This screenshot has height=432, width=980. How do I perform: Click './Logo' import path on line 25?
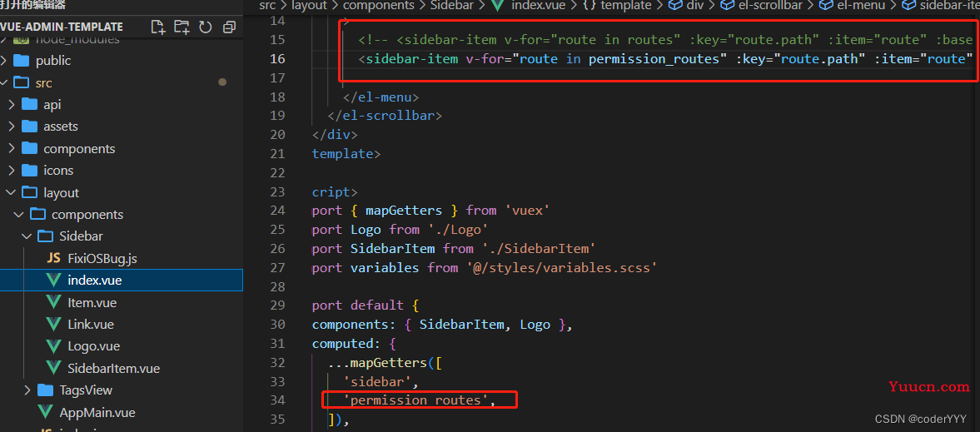pyautogui.click(x=457, y=230)
